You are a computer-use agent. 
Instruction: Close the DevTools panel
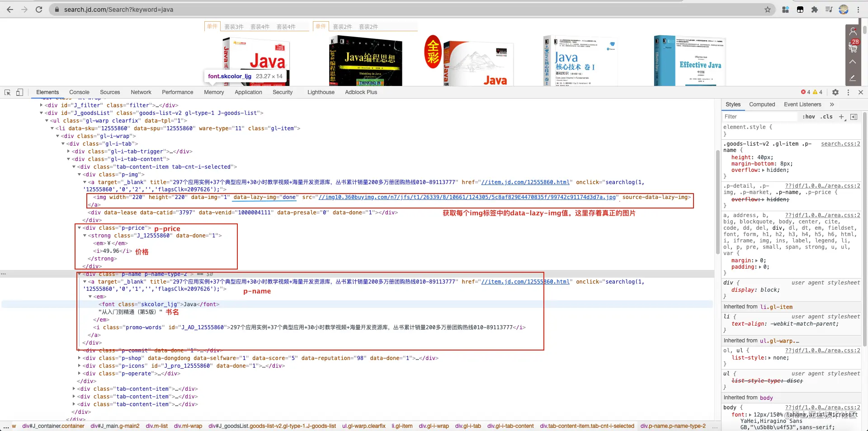pyautogui.click(x=861, y=92)
